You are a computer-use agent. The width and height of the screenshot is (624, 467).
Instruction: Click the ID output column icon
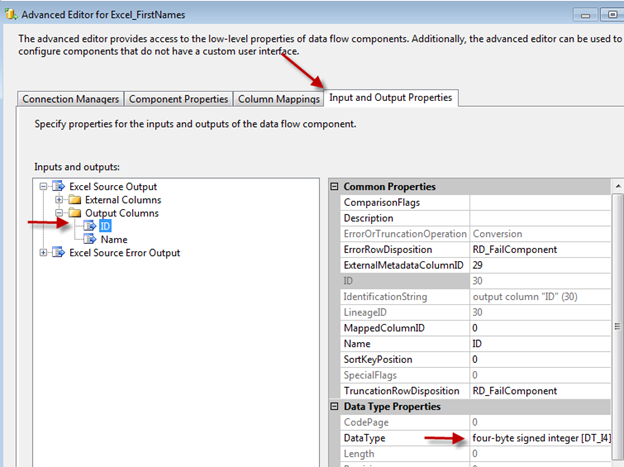pos(89,226)
